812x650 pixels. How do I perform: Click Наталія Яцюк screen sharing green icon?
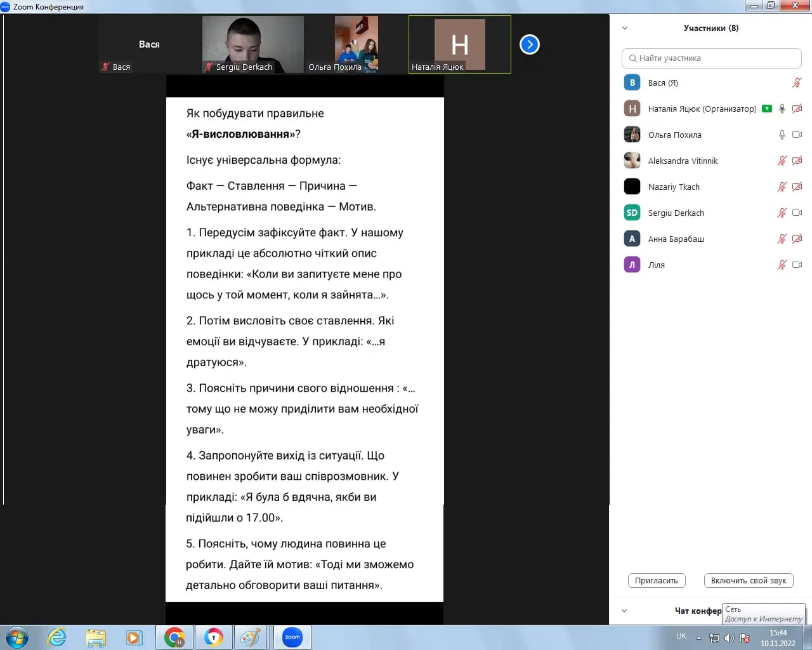pos(767,109)
